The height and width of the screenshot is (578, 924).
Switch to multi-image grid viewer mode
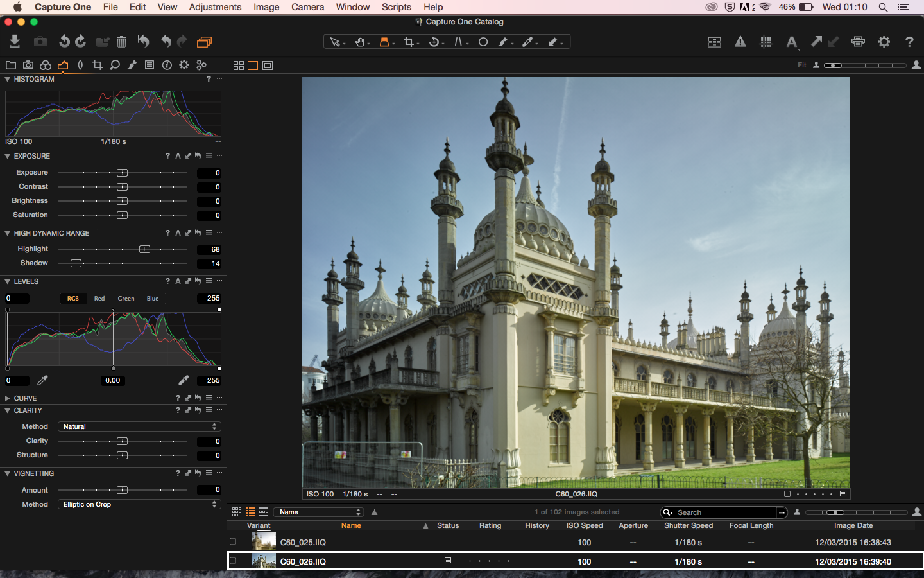pos(239,66)
